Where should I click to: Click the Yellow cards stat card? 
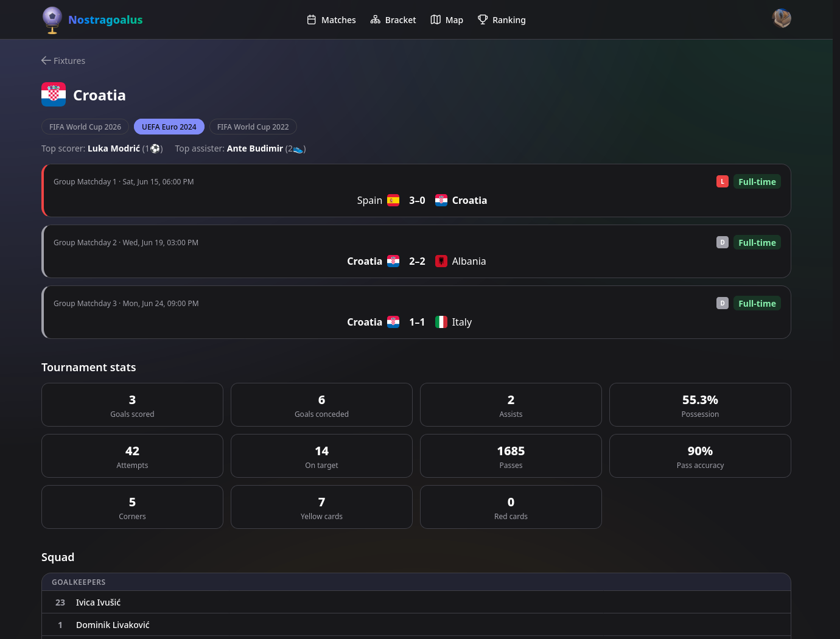[x=321, y=507]
